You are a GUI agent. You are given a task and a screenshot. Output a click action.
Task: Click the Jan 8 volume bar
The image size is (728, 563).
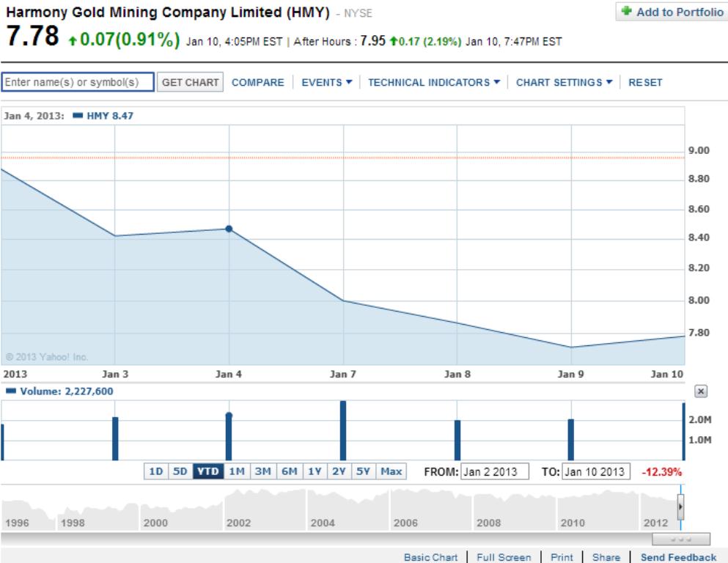(x=457, y=440)
